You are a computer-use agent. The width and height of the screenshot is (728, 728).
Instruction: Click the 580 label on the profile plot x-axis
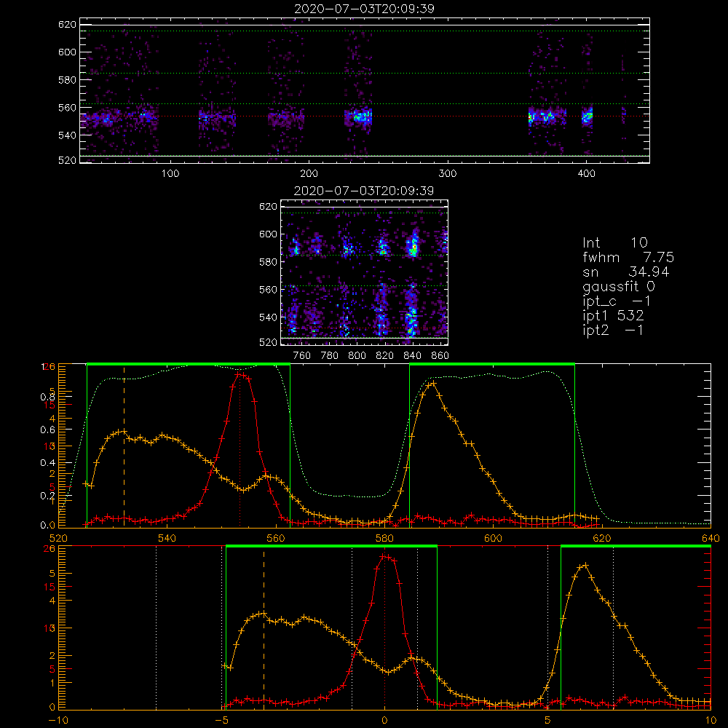tap(384, 538)
